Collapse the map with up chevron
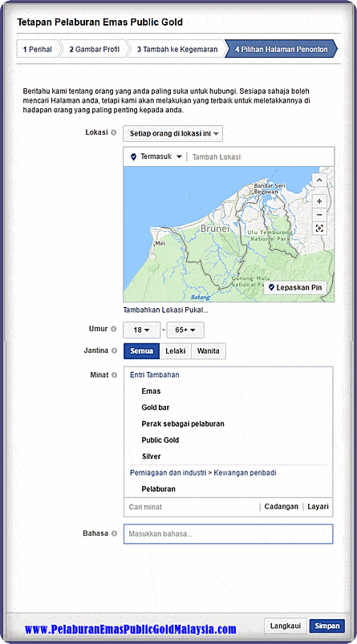Viewport: 357px width, 644px height. (x=319, y=180)
